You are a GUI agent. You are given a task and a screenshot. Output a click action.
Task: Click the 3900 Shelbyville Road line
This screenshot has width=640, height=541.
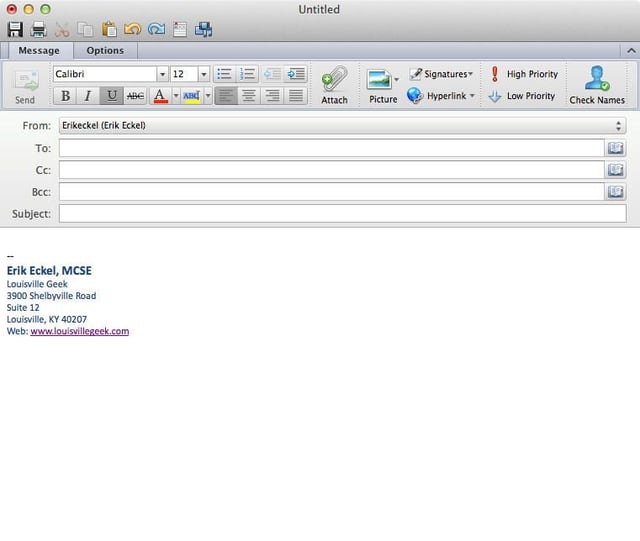tap(51, 296)
